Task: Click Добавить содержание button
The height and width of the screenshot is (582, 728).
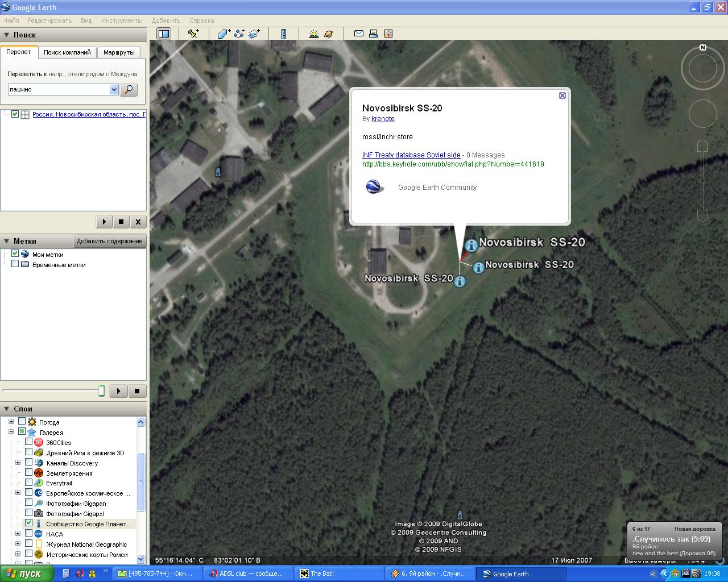Action: [x=110, y=241]
